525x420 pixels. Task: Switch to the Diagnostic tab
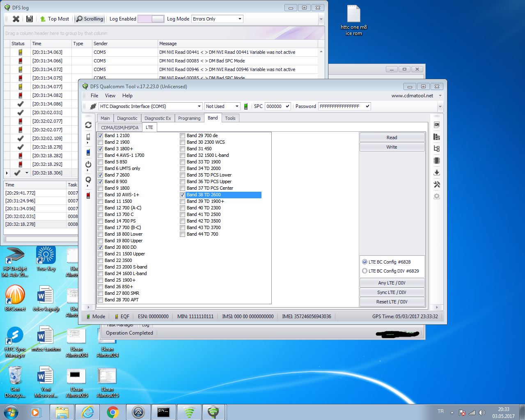(127, 118)
